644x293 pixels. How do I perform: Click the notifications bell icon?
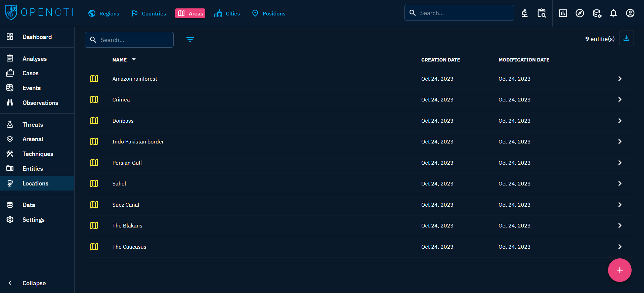[x=613, y=13]
